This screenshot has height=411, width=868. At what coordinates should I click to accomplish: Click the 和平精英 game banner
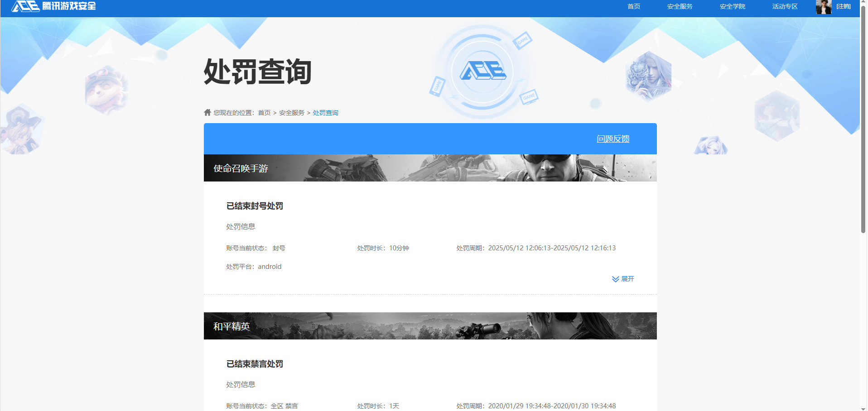[x=430, y=326]
